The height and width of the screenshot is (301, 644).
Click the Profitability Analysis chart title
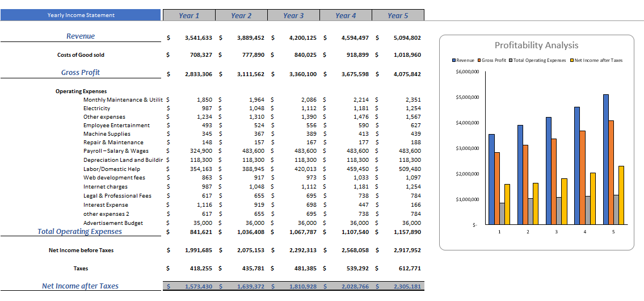point(536,45)
